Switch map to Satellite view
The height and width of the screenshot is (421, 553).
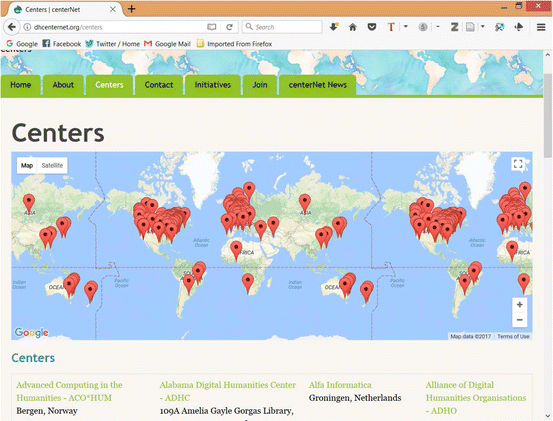[52, 165]
